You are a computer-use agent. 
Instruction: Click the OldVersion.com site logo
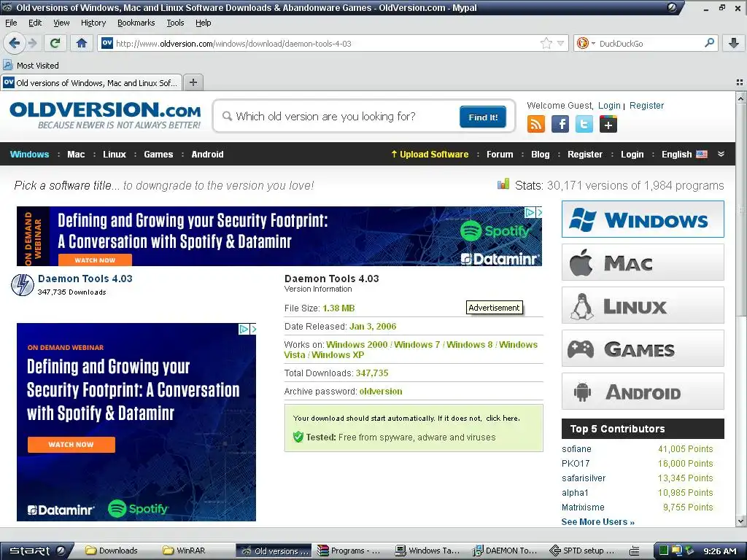(105, 114)
